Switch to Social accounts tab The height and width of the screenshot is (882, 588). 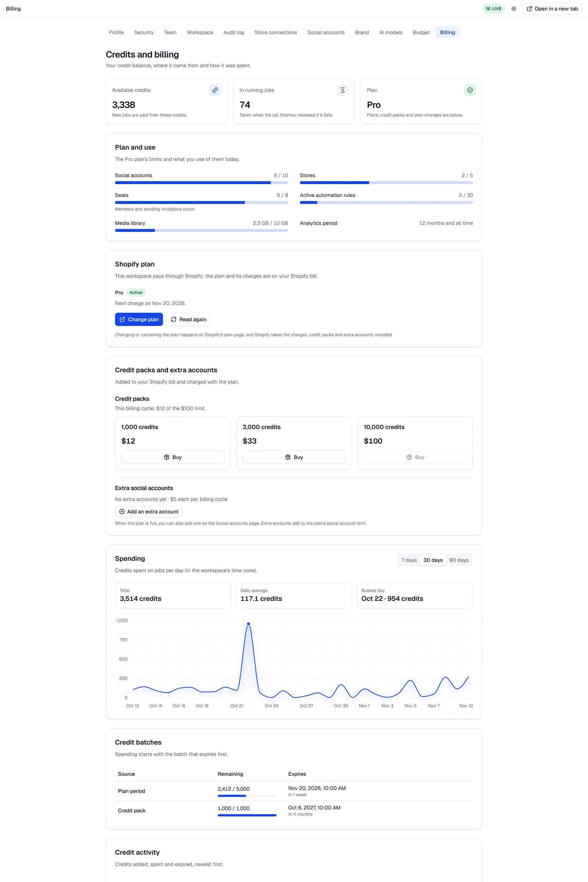tap(326, 32)
